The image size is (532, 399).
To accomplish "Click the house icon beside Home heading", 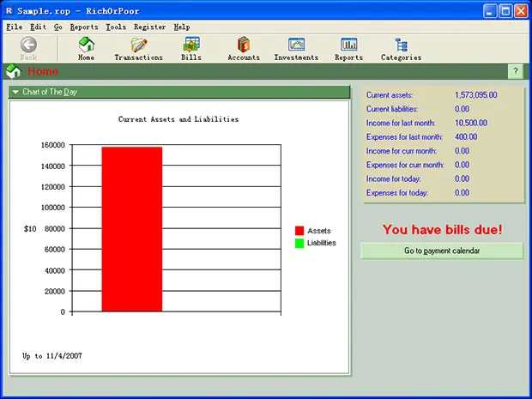I will click(14, 71).
